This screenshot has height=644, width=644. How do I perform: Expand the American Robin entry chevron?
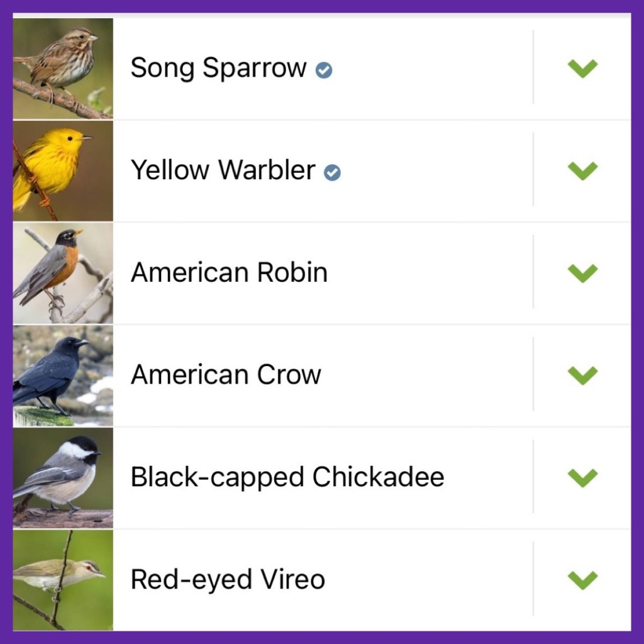point(582,272)
